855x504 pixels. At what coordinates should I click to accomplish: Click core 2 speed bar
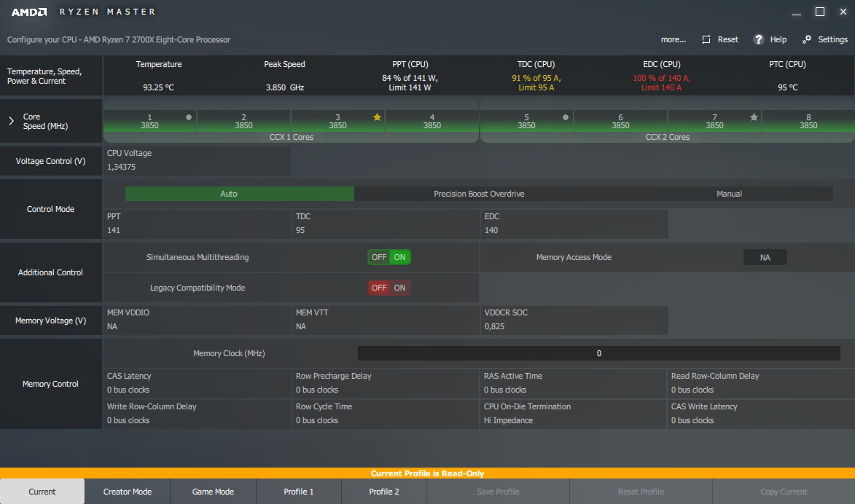(x=243, y=121)
